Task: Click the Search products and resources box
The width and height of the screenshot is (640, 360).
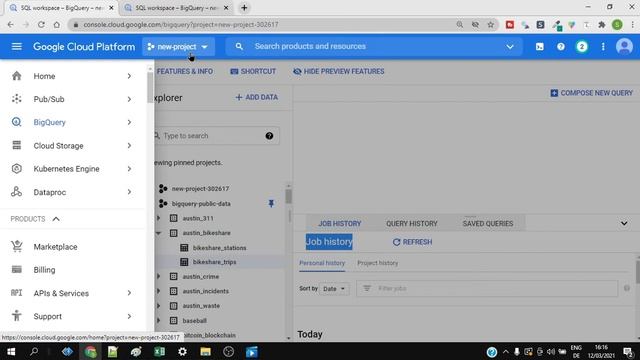Action: pos(373,47)
